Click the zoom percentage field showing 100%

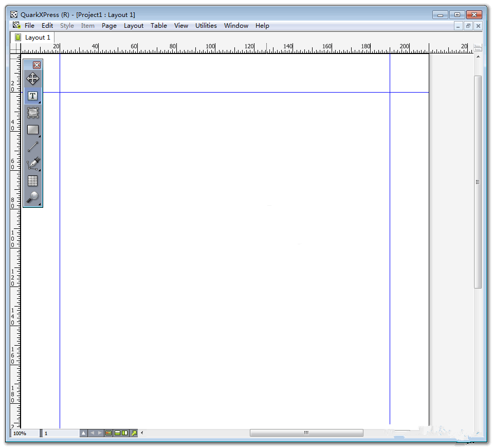pos(25,434)
